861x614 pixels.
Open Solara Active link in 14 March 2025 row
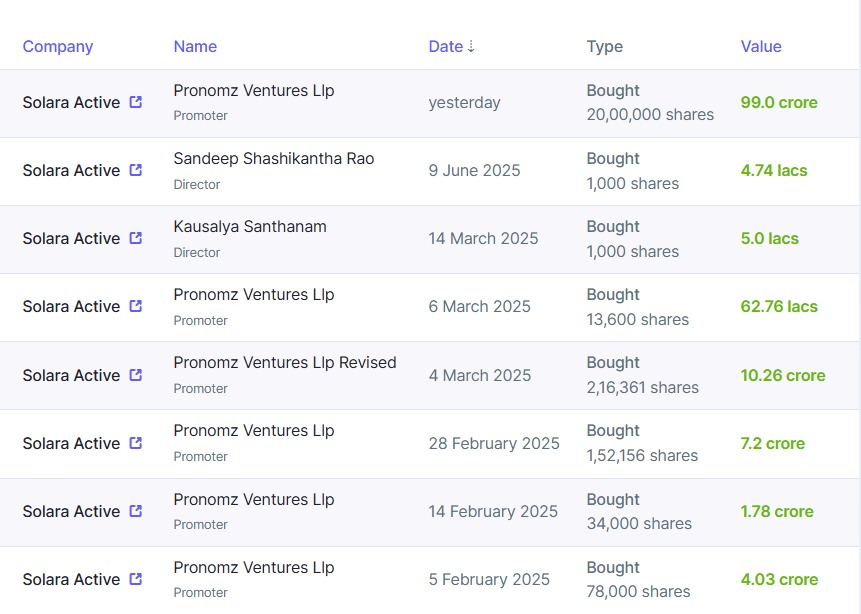point(71,239)
